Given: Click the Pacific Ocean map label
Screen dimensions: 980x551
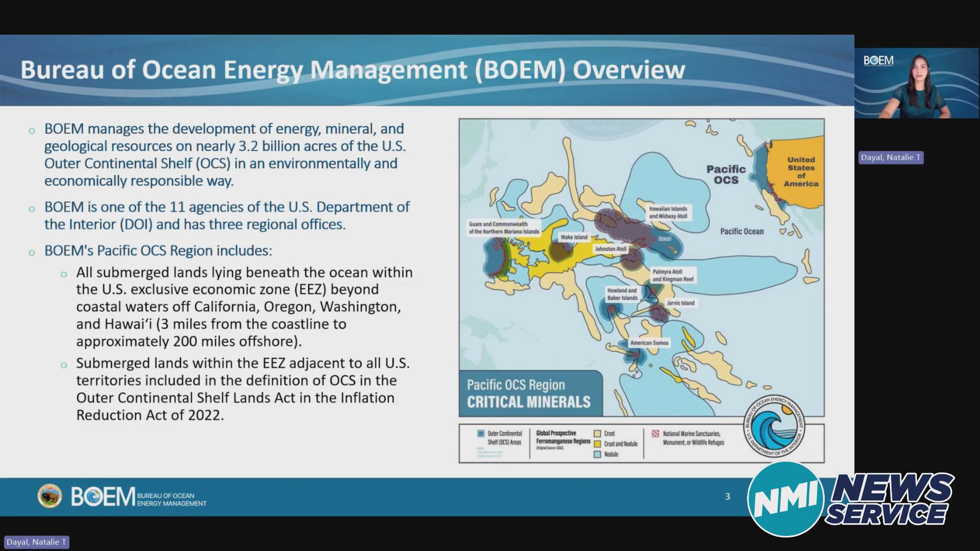Looking at the screenshot, I should [742, 231].
